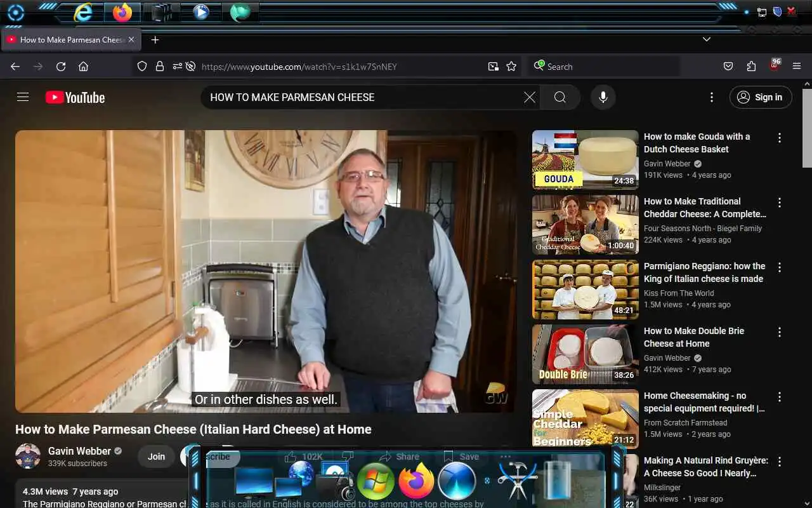View site security padlock details
This screenshot has width=812, height=508.
click(x=160, y=66)
